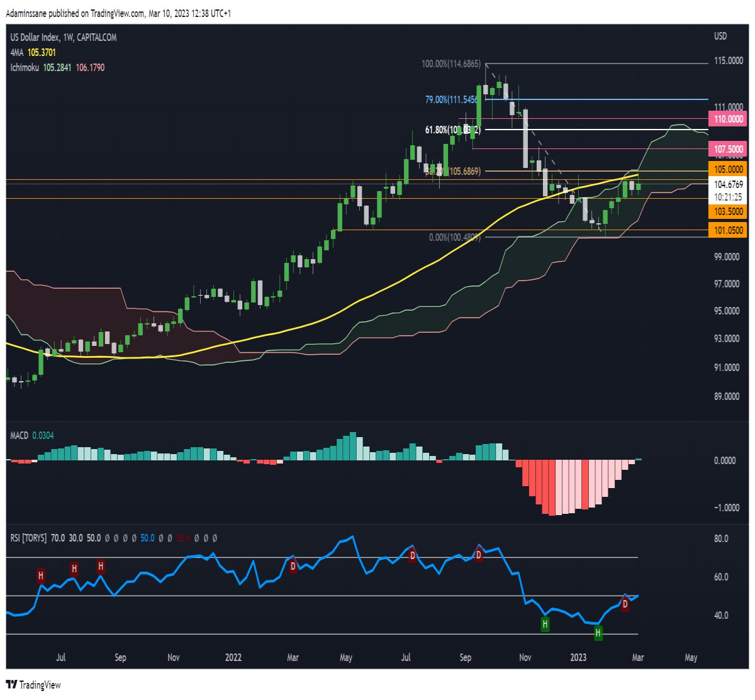Click the pink 110.0000 price label
755x700 pixels.
728,119
